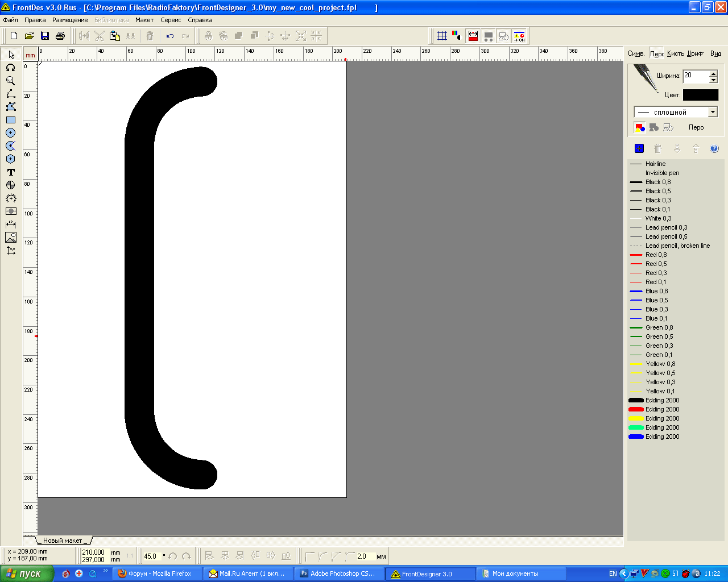Open the blue help question mark icon
The image size is (728, 582).
coord(715,149)
